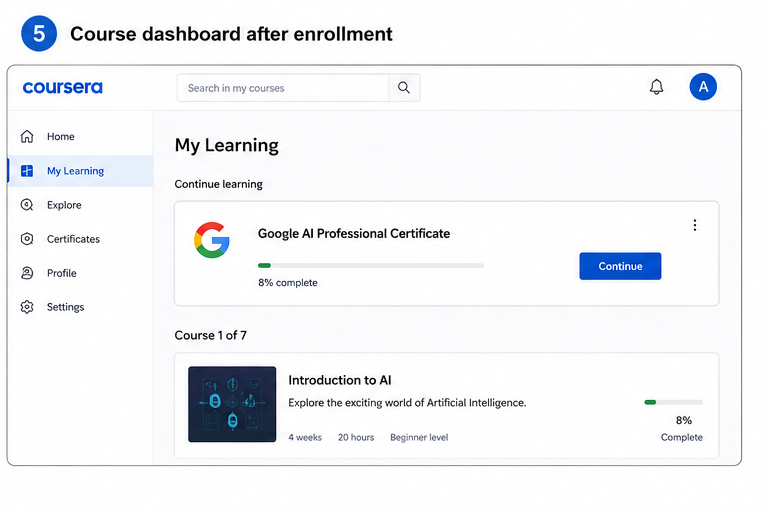
Task: Click the My Learning page heading
Action: (226, 146)
